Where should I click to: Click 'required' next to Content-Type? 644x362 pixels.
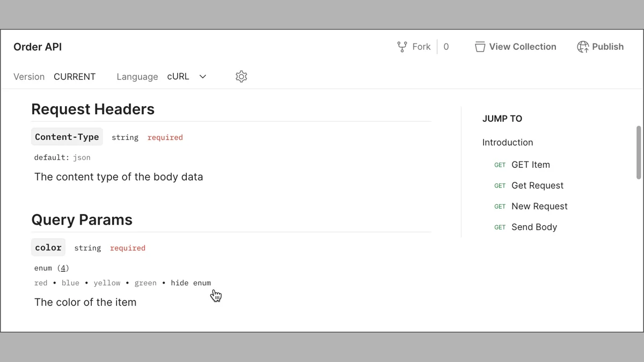pos(165,138)
